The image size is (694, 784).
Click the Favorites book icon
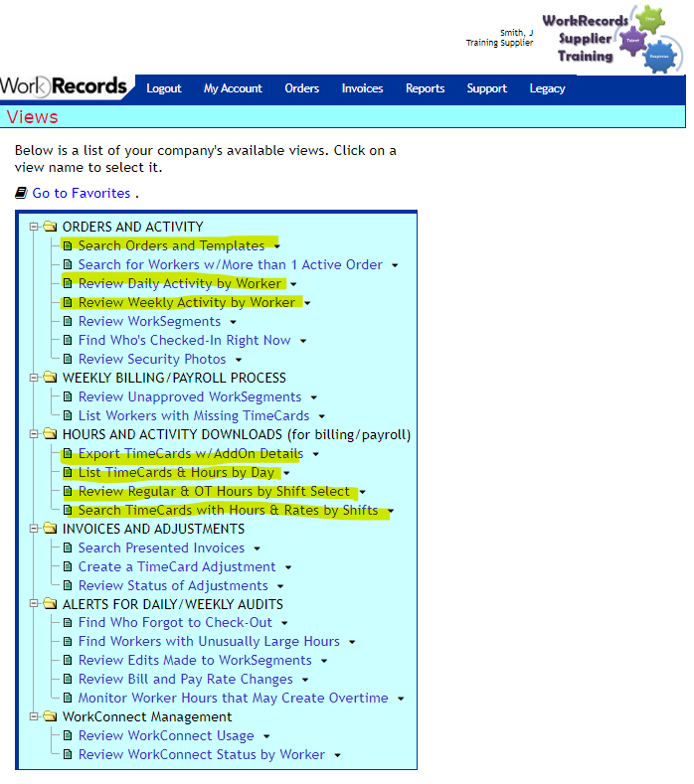click(21, 193)
